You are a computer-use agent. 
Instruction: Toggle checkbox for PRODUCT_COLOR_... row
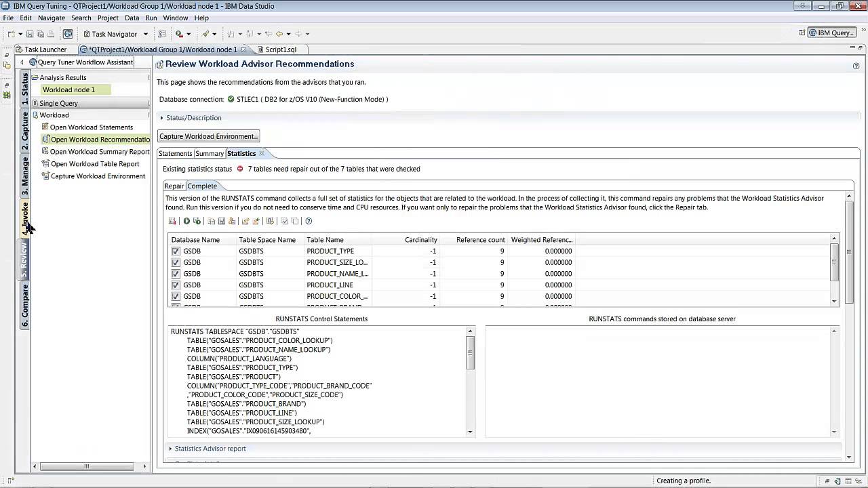[x=176, y=296]
